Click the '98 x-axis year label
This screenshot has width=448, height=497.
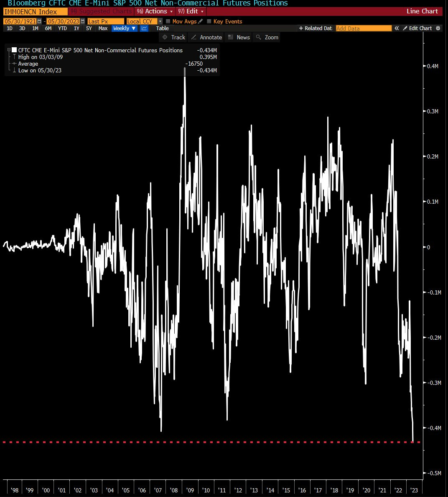[x=14, y=490]
